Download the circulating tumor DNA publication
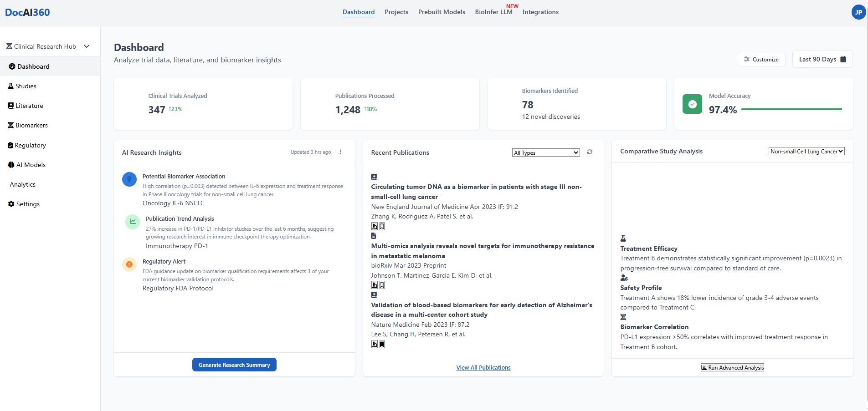The image size is (868, 411). tap(374, 226)
